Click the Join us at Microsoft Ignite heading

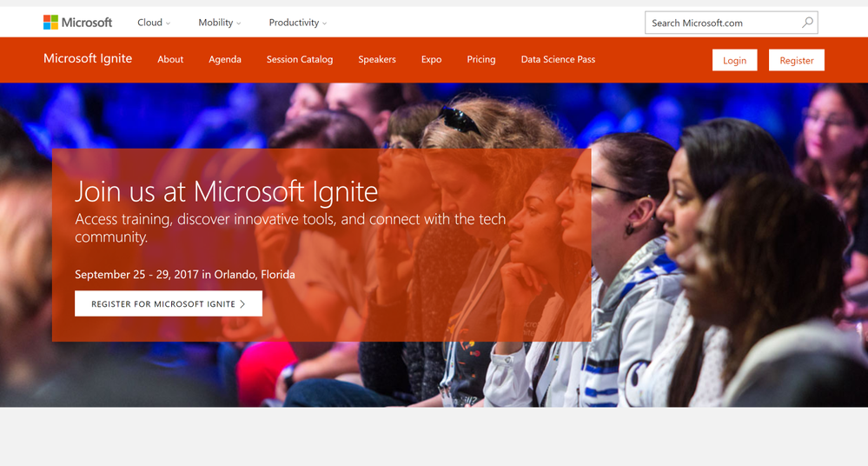pos(227,192)
